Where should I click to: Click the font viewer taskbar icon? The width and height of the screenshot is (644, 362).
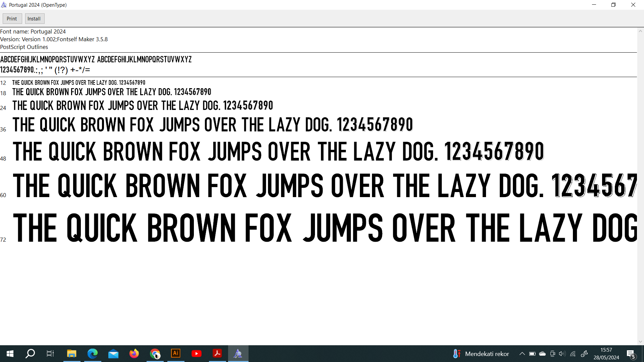[238, 354]
